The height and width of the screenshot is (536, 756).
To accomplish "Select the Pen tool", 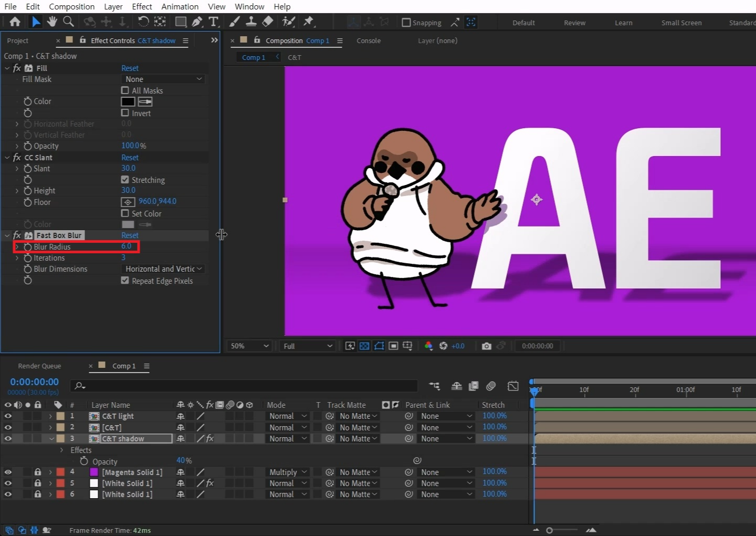I will (197, 22).
